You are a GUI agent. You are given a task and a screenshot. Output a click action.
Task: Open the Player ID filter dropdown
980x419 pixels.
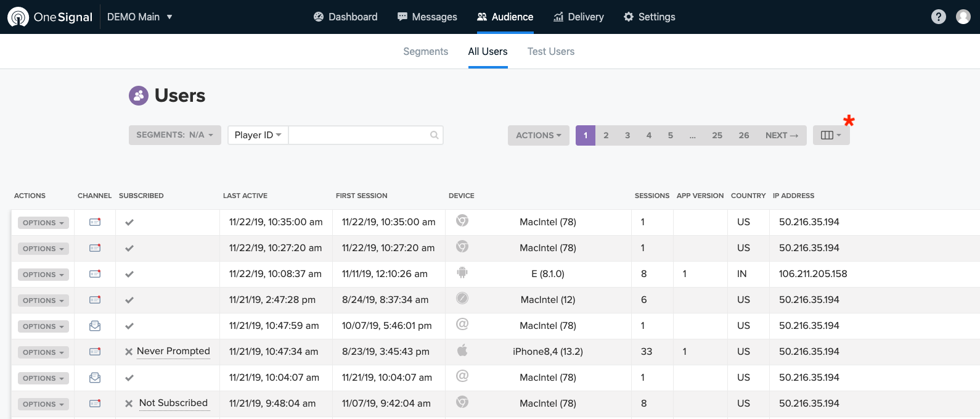tap(258, 135)
